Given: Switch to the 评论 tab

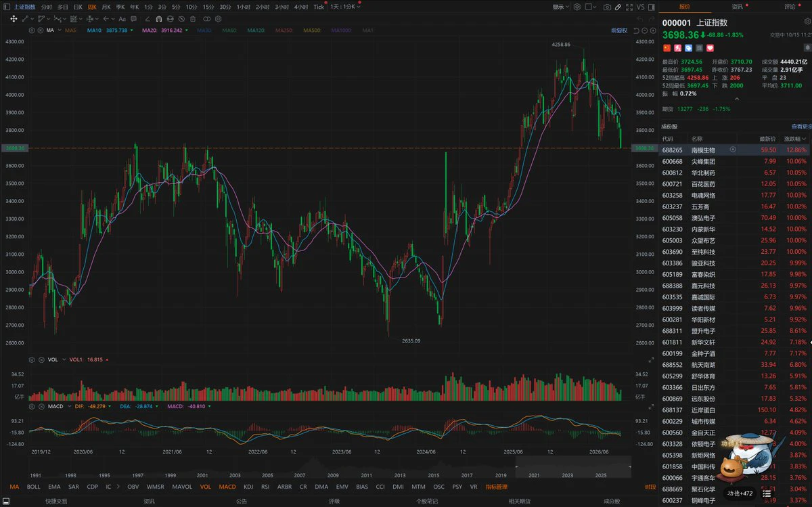Looking at the screenshot, I should point(790,6).
